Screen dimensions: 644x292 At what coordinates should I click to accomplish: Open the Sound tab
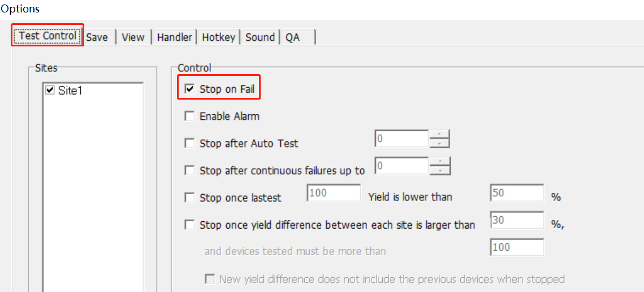click(x=260, y=37)
